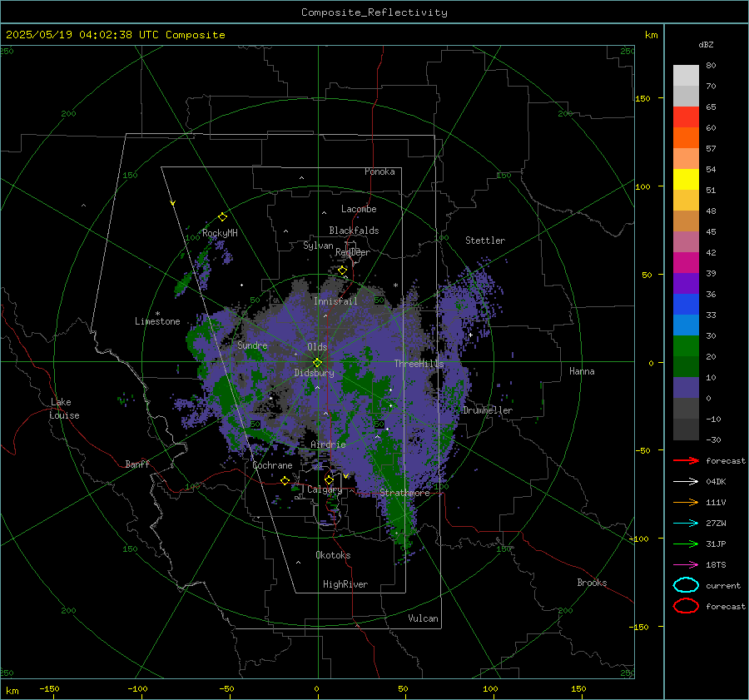The height and width of the screenshot is (700, 749).
Task: Click the dBZ legend heading
Action: click(x=706, y=44)
